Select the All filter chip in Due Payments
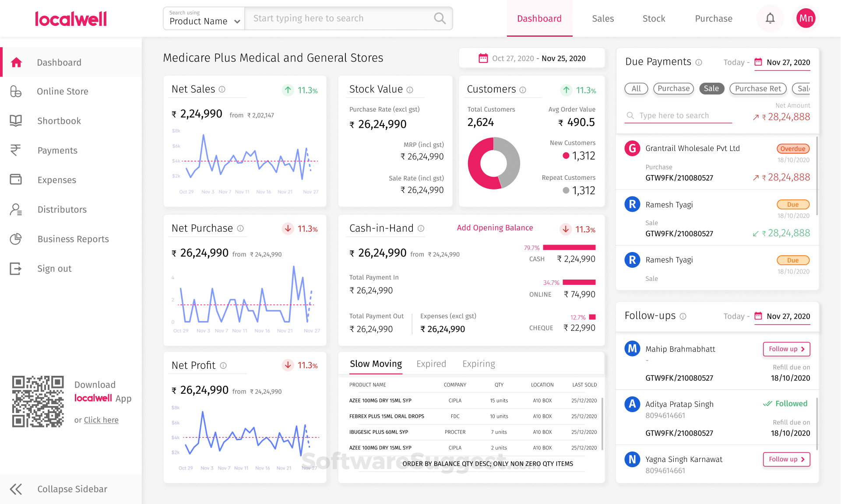This screenshot has width=841, height=504. coord(636,88)
